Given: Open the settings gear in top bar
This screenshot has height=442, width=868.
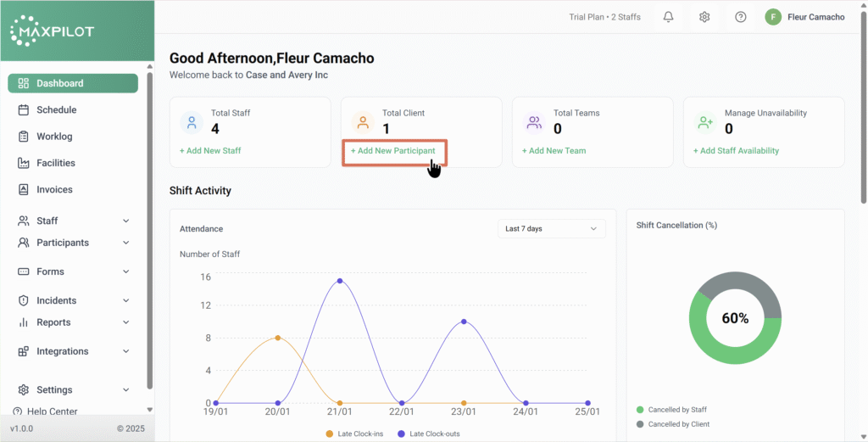Looking at the screenshot, I should [x=704, y=17].
